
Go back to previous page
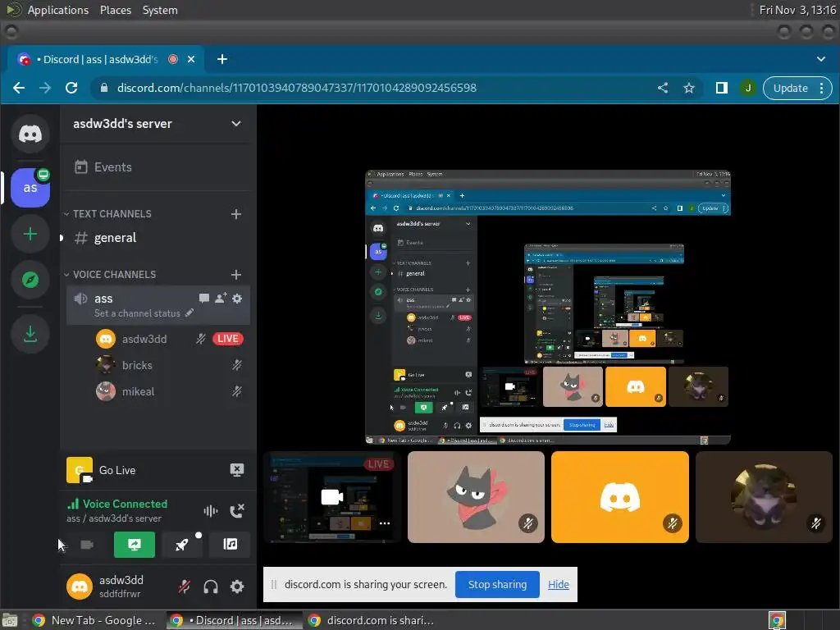(19, 88)
